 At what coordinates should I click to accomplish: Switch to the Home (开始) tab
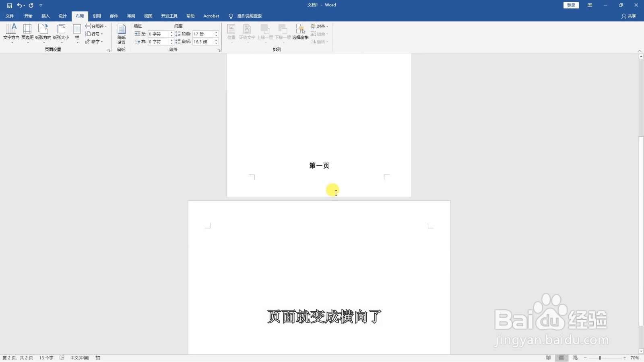pos(28,16)
